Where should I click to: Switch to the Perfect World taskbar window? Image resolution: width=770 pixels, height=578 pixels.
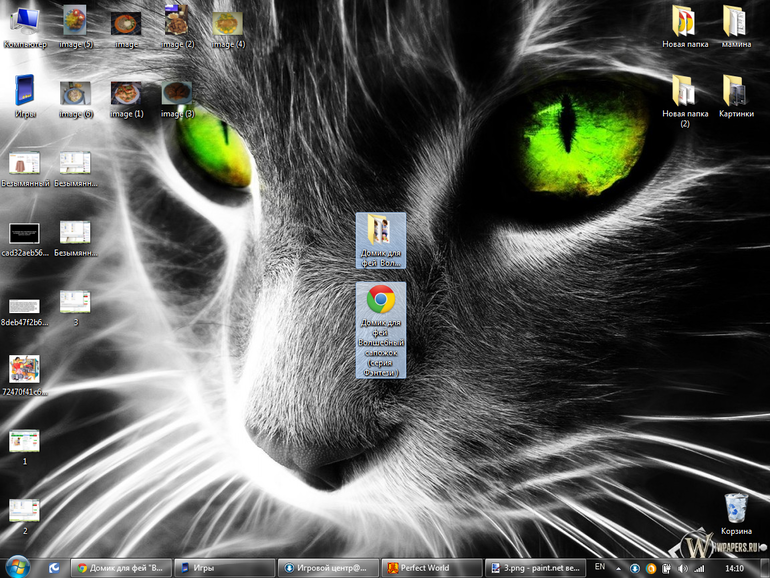(432, 568)
